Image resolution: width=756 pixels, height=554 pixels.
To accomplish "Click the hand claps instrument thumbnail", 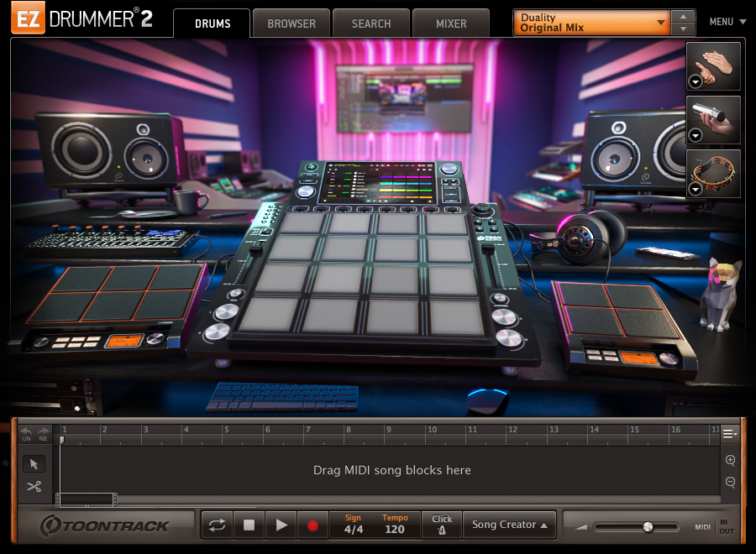I will 713,66.
